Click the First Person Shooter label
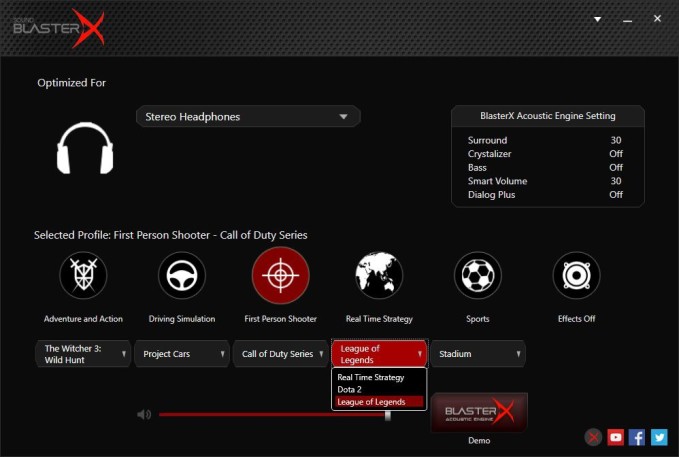The width and height of the screenshot is (679, 457). 281,319
